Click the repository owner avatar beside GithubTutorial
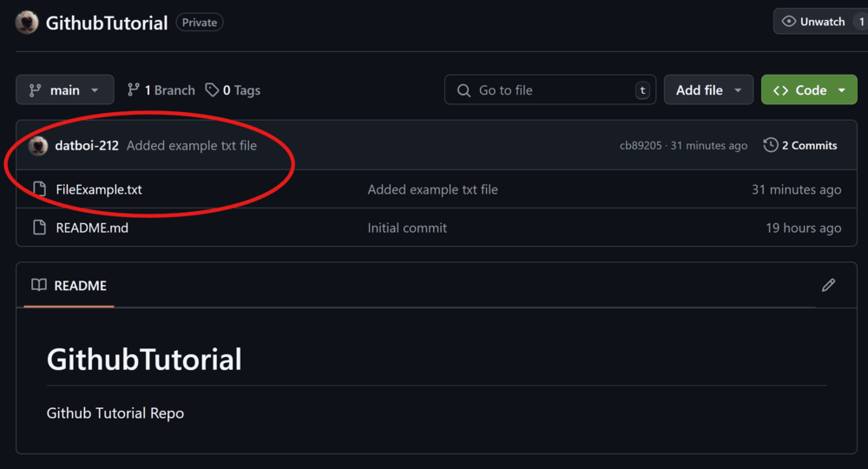The height and width of the screenshot is (469, 868). (27, 23)
